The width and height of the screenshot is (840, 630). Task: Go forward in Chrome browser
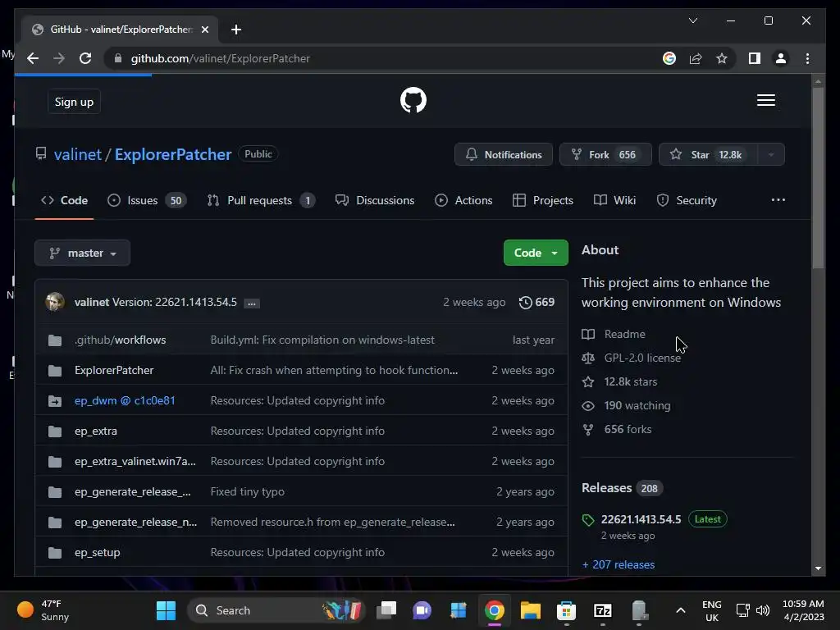click(59, 58)
